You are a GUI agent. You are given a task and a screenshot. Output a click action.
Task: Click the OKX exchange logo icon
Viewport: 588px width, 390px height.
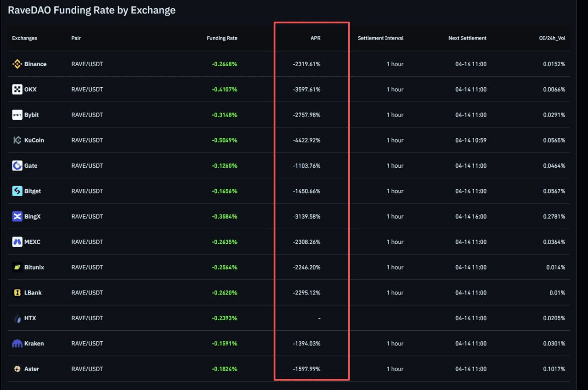pyautogui.click(x=17, y=90)
